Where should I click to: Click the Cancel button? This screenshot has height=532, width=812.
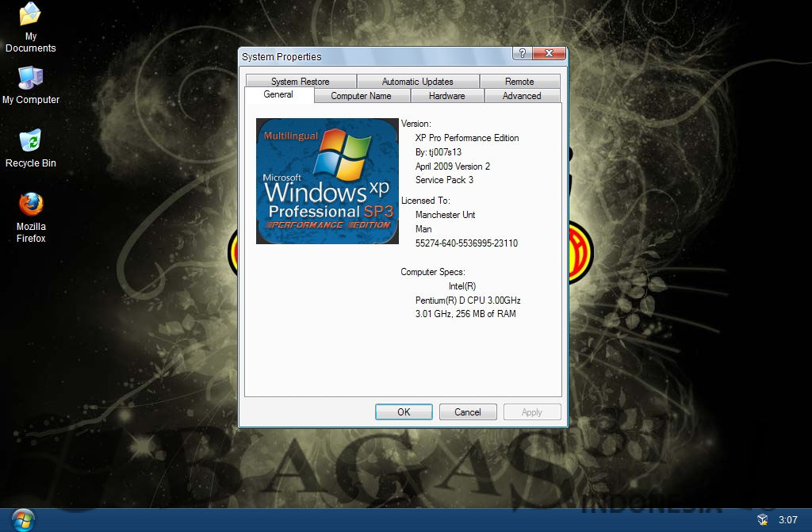click(x=468, y=411)
